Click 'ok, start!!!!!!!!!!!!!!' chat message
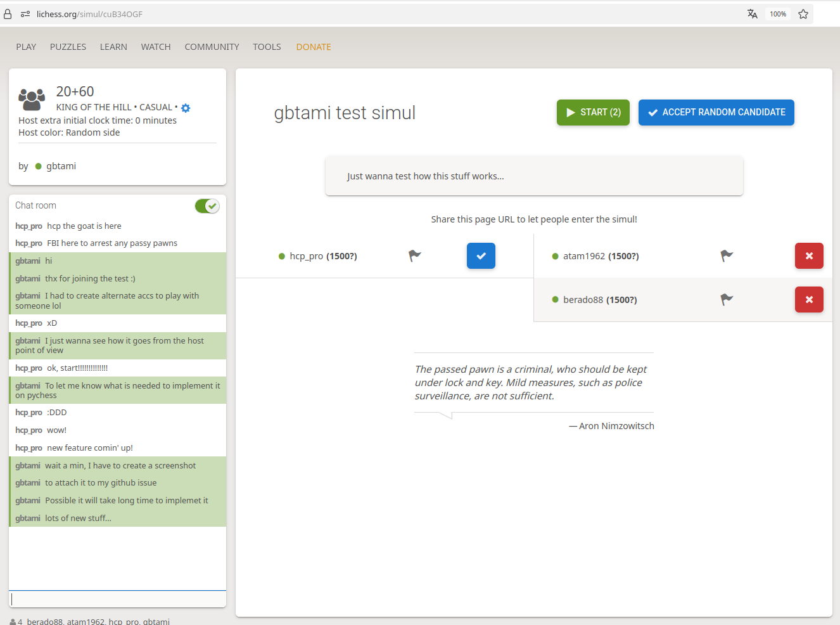Viewport: 840px width, 625px height. pyautogui.click(x=77, y=368)
